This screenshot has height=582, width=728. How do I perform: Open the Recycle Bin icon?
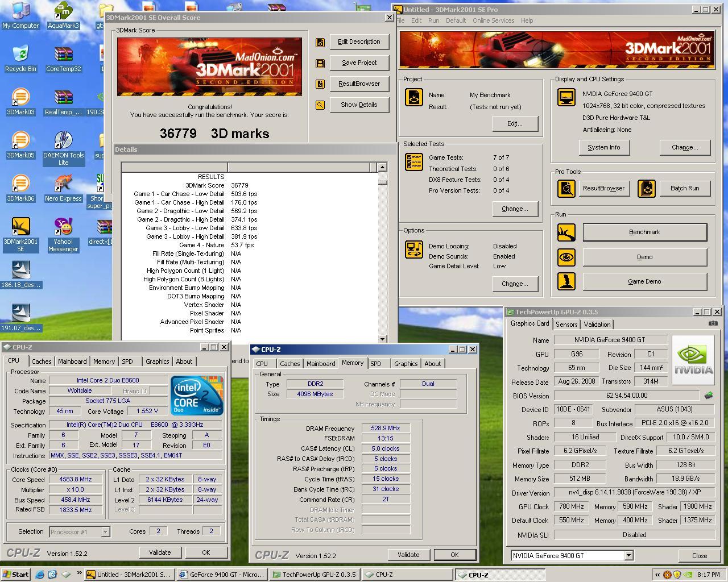coord(20,59)
